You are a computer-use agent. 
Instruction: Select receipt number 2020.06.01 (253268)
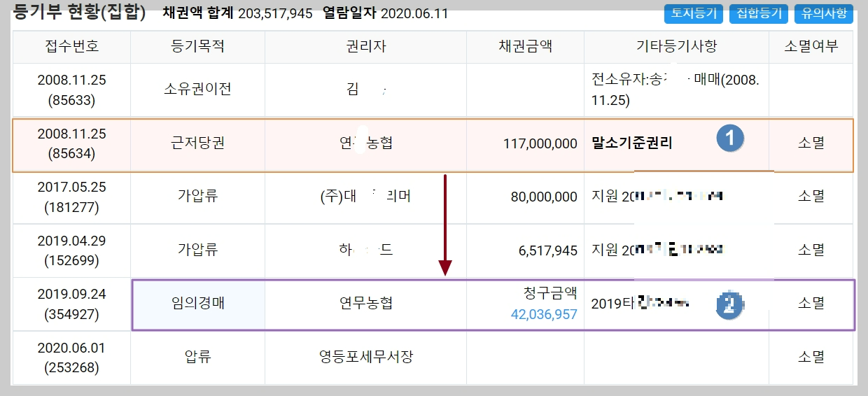coord(72,357)
